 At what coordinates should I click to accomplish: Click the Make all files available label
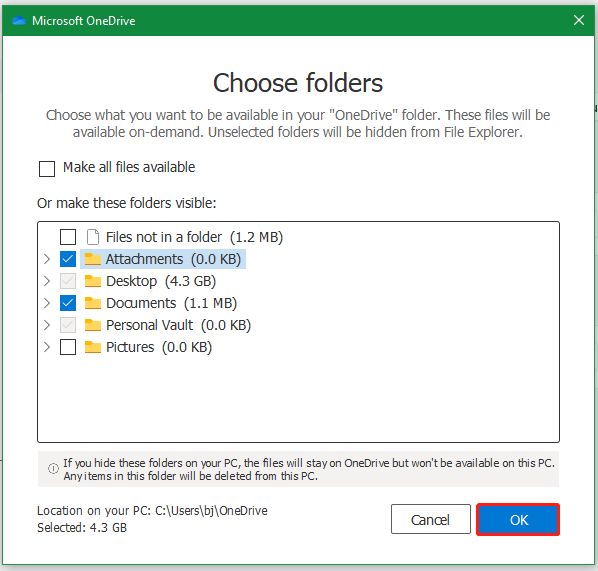coord(129,167)
